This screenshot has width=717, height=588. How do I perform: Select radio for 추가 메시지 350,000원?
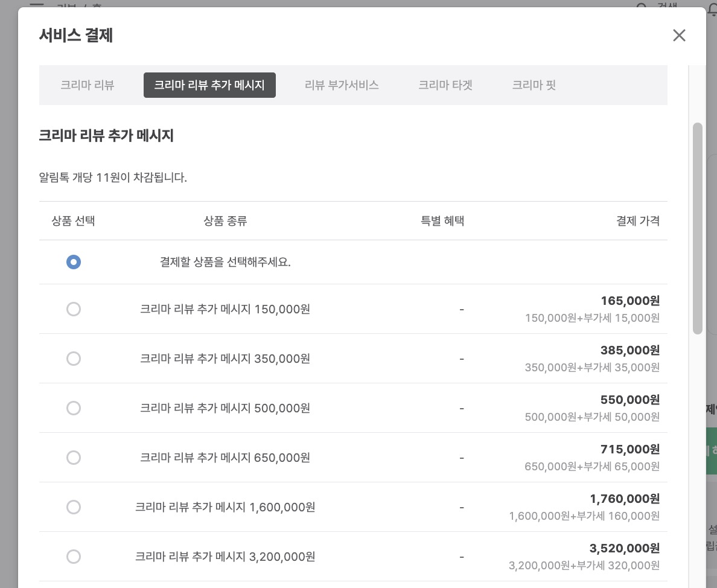tap(73, 359)
